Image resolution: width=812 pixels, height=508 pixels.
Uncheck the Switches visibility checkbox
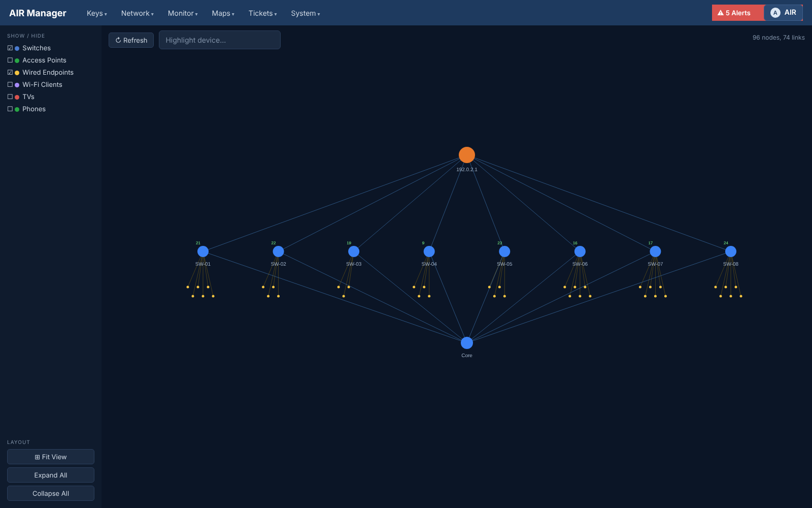pyautogui.click(x=10, y=48)
